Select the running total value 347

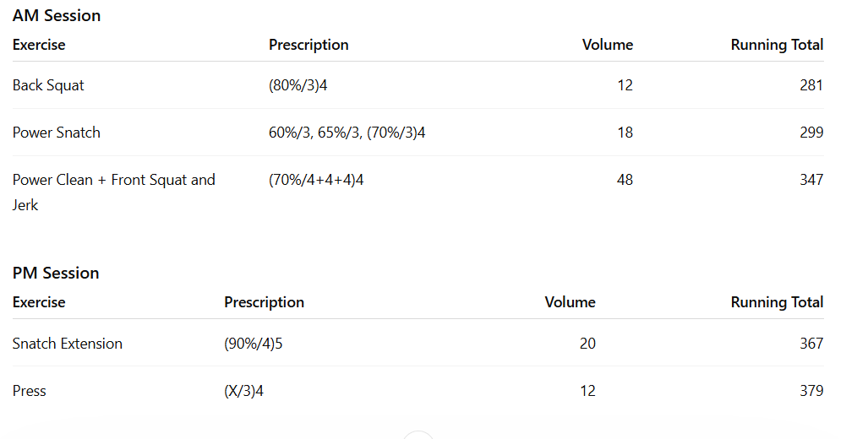point(811,180)
